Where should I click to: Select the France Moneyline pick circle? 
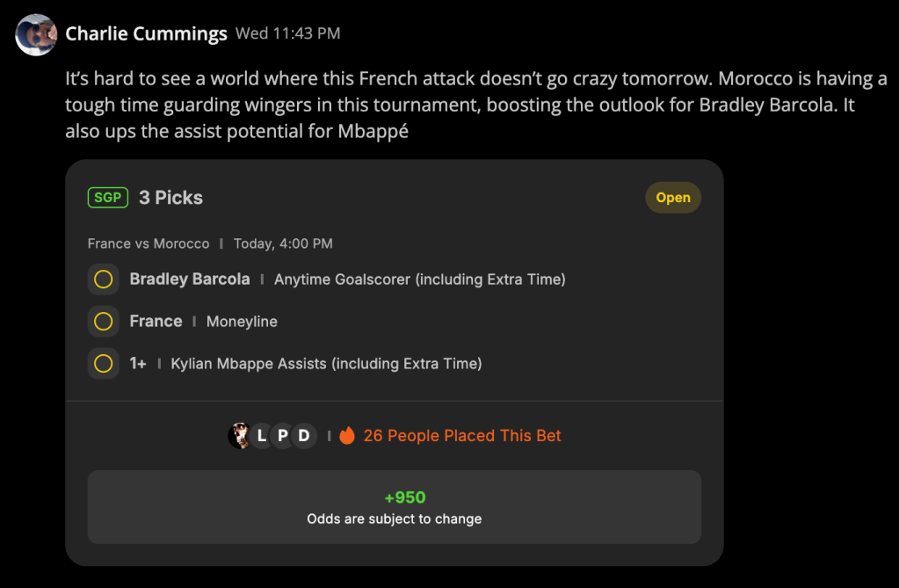tap(103, 322)
